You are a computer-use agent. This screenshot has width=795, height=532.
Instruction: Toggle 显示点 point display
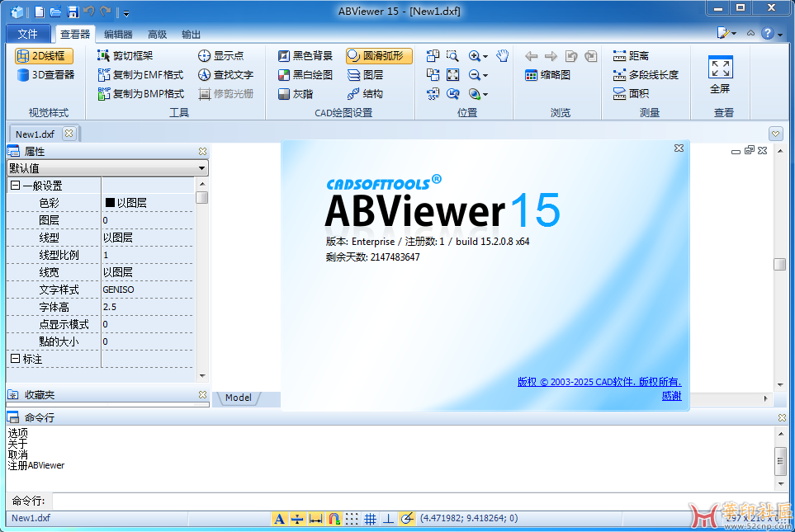click(x=220, y=56)
